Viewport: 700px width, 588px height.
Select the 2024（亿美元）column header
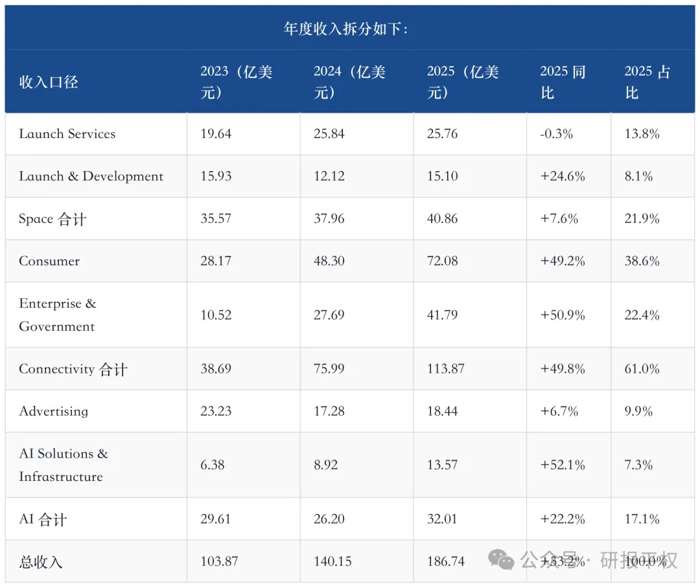pos(349,82)
